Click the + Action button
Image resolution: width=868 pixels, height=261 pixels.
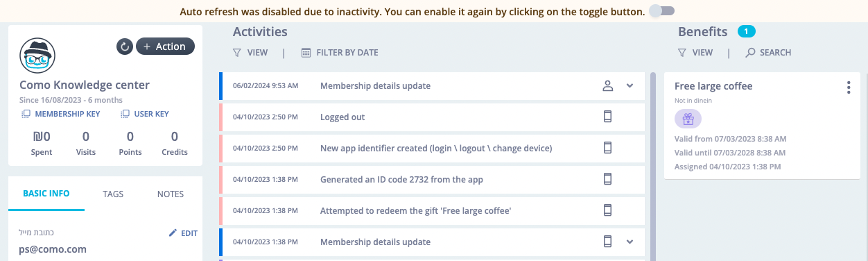coord(165,47)
